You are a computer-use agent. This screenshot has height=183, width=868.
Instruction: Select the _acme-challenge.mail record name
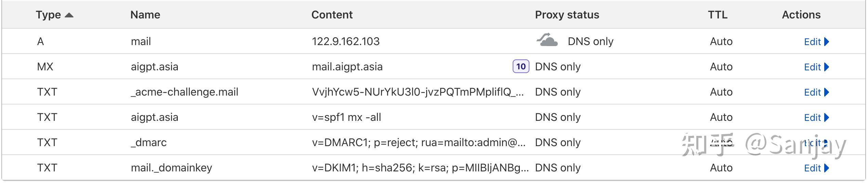pyautogui.click(x=184, y=92)
